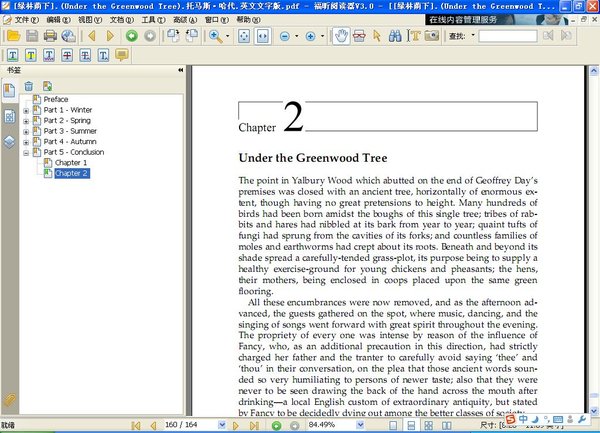This screenshot has width=600, height=433.
Task: Select the strikeout text annotation tool
Action: (67, 55)
